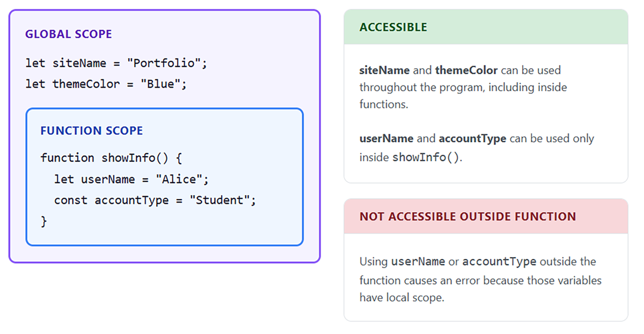Click the code userName in Not Accessible card
The height and width of the screenshot is (334, 644).
point(418,262)
